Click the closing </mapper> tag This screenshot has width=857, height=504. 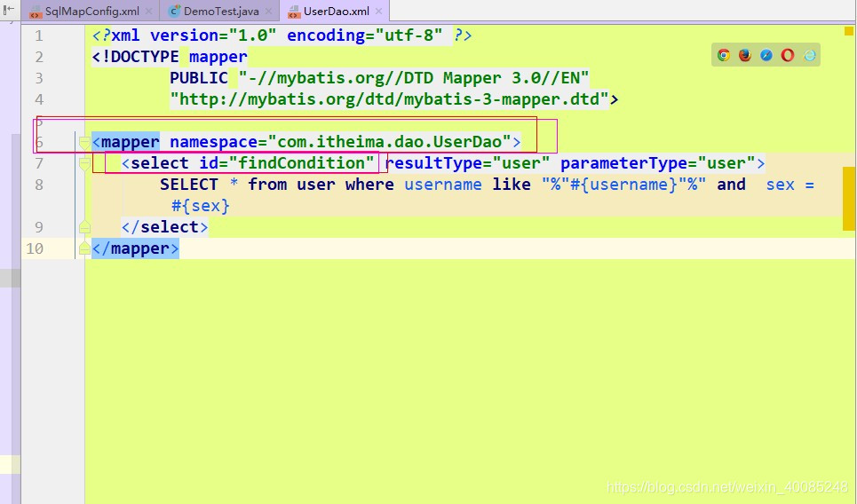pyautogui.click(x=136, y=248)
